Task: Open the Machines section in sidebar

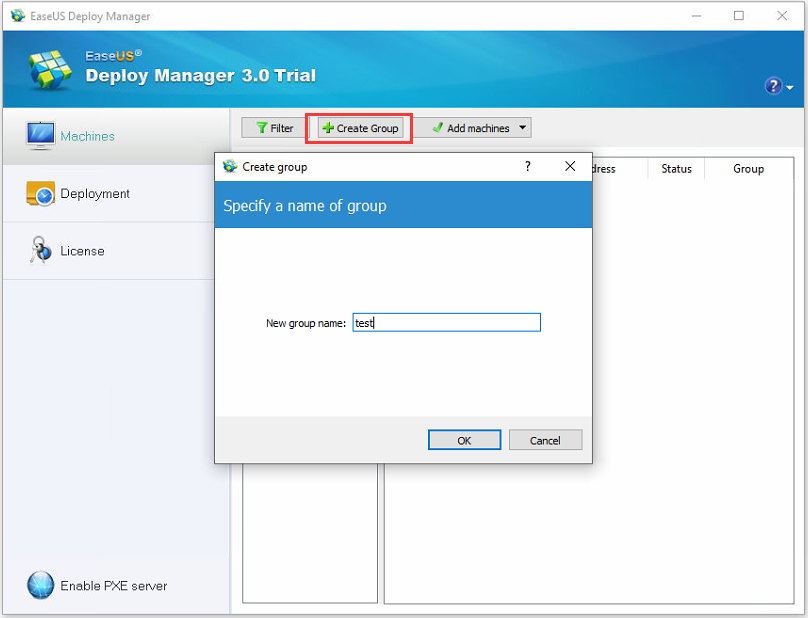Action: (x=116, y=136)
